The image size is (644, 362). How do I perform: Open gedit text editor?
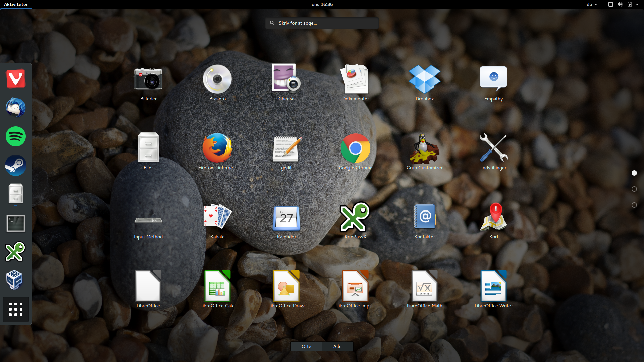[286, 152]
